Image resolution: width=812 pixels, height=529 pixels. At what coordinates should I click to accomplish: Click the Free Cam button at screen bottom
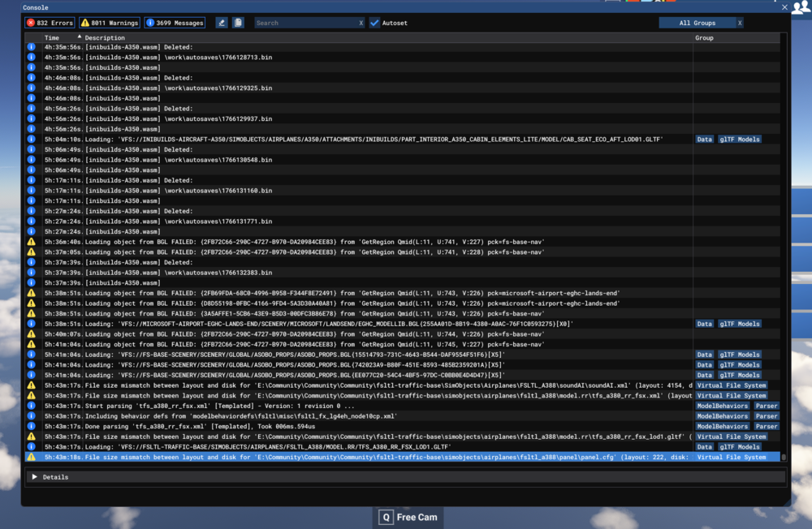pyautogui.click(x=408, y=517)
